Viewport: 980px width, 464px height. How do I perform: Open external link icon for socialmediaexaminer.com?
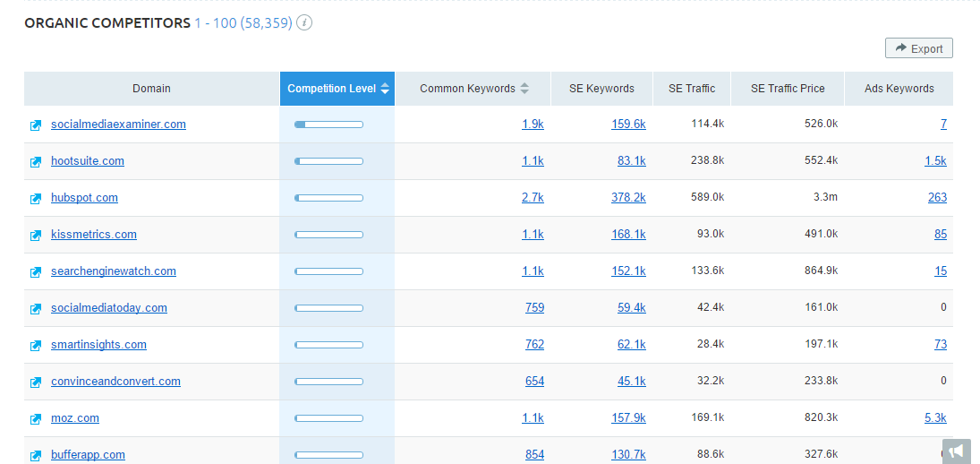(36, 125)
